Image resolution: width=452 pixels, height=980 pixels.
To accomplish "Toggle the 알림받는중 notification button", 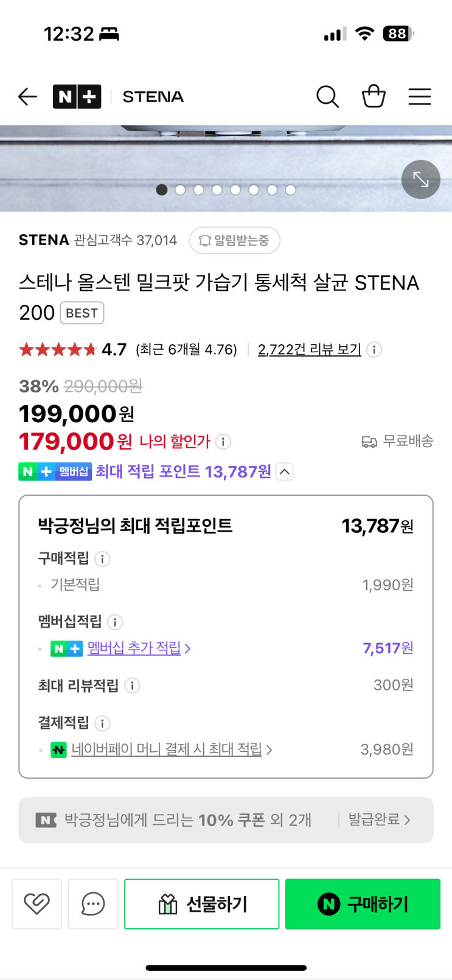I will (235, 240).
